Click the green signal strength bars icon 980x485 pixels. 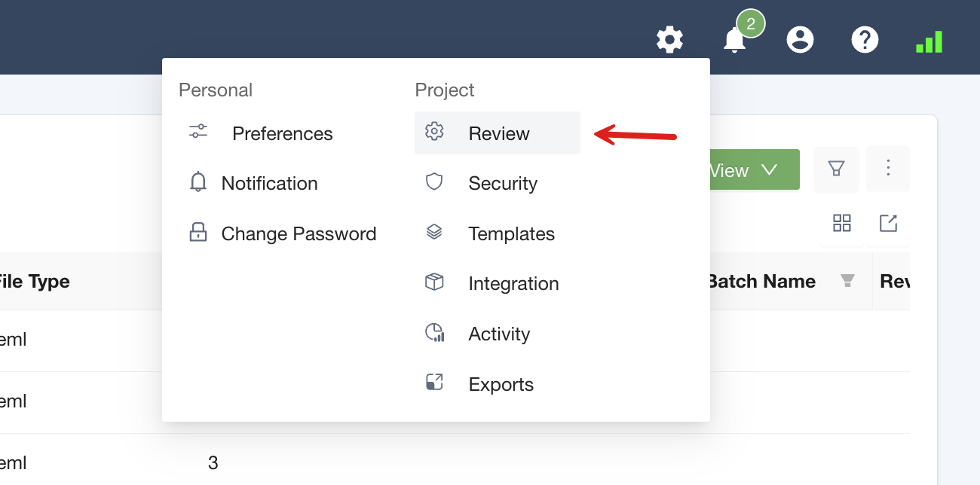(929, 41)
